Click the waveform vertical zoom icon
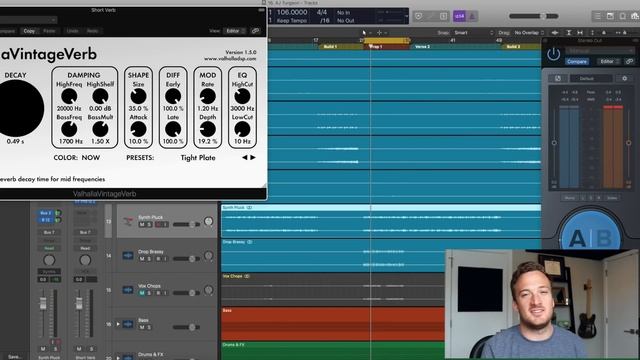Screen dimensions: 640x360 pos(555,33)
